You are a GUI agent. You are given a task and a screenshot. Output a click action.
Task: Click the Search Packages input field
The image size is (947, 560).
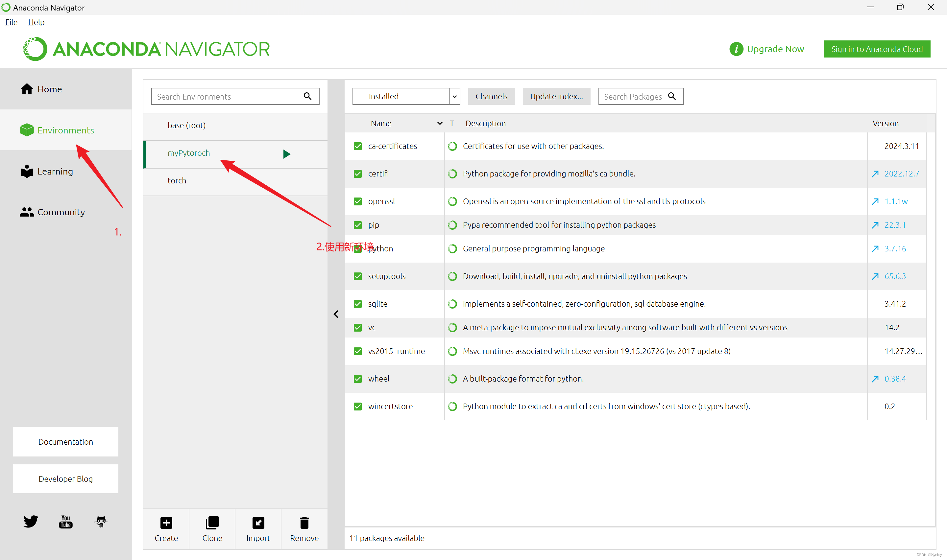[x=633, y=97]
